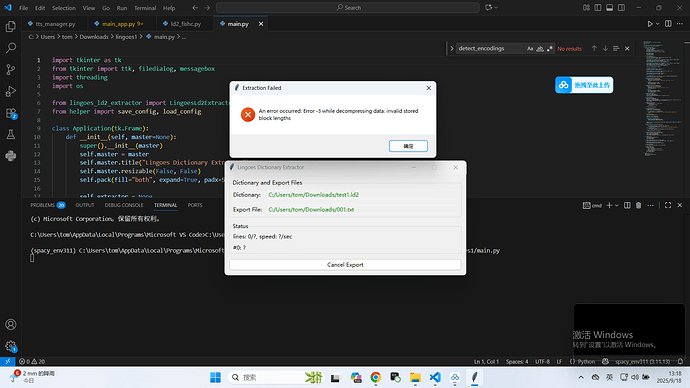Viewport: 690px width, 388px height.
Task: Click OK button in Extraction Failed dialog
Action: coord(408,146)
